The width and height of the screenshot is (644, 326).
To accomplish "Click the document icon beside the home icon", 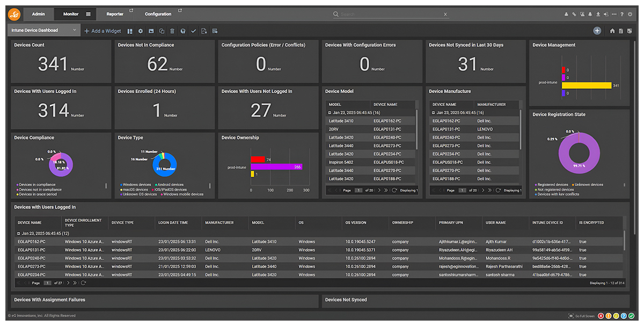I will coord(621,31).
